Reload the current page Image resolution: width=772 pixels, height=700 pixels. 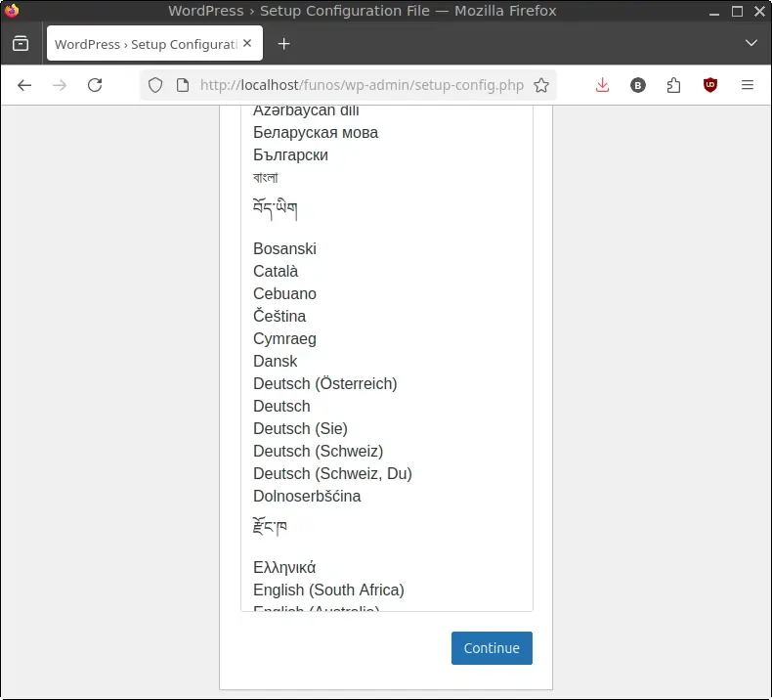[x=95, y=85]
